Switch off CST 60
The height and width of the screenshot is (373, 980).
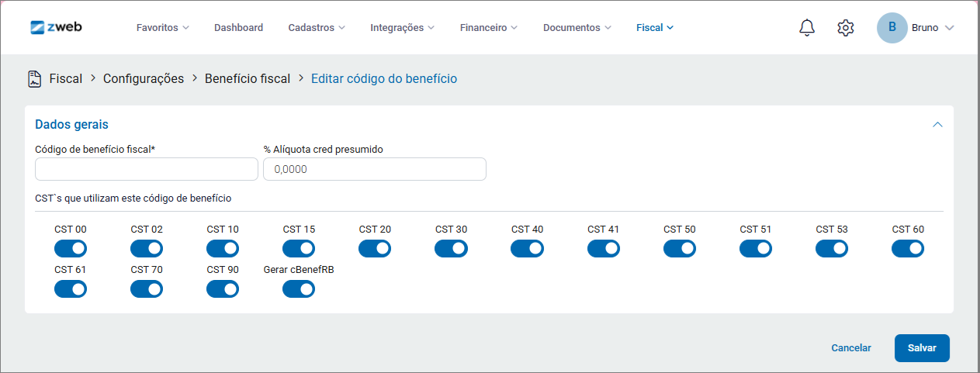[907, 249]
